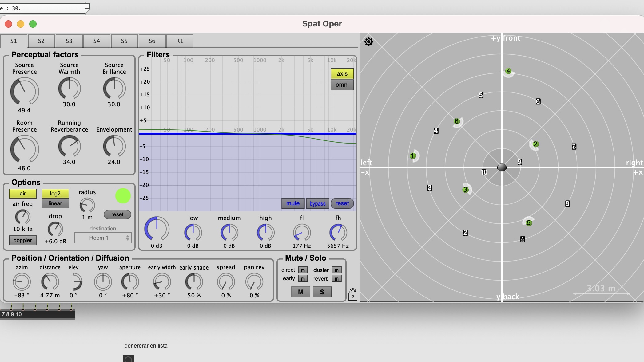Select green source 3 marker
This screenshot has height=362, width=644.
465,190
